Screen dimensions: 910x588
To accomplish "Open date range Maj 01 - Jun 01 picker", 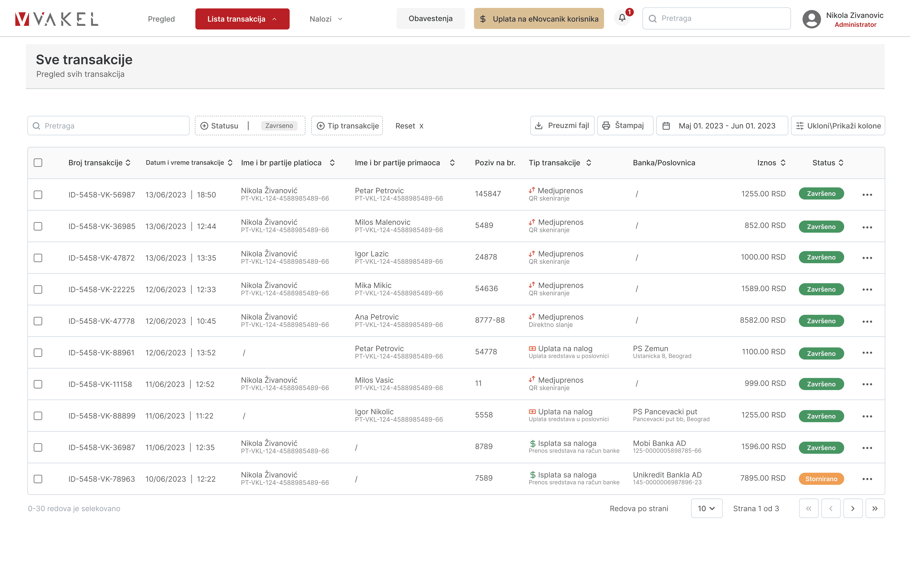I will 722,126.
